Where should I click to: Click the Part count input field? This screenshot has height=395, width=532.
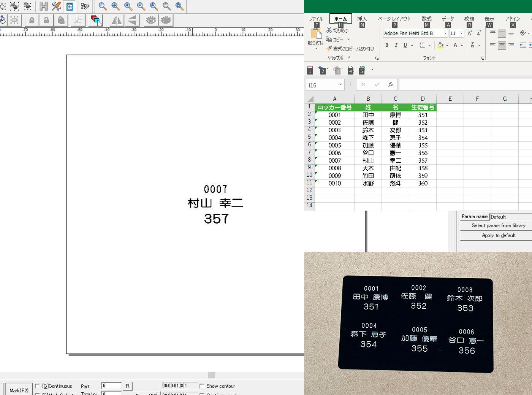[111, 386]
